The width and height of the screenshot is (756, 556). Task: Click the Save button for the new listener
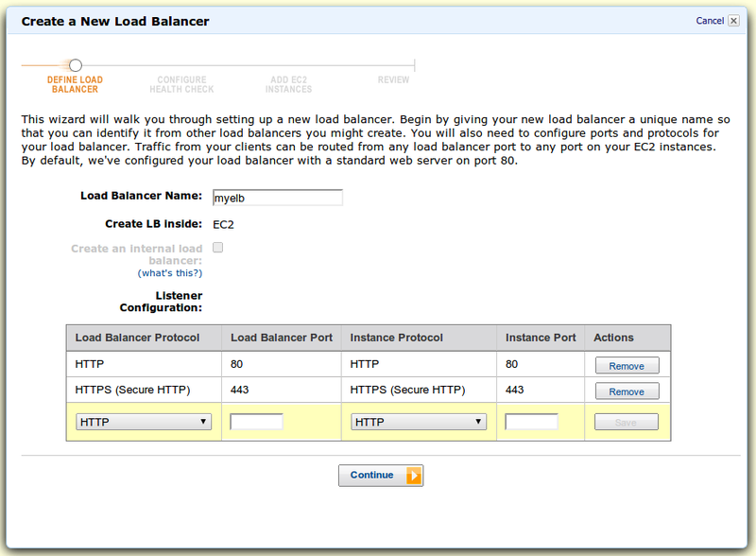[x=626, y=421]
